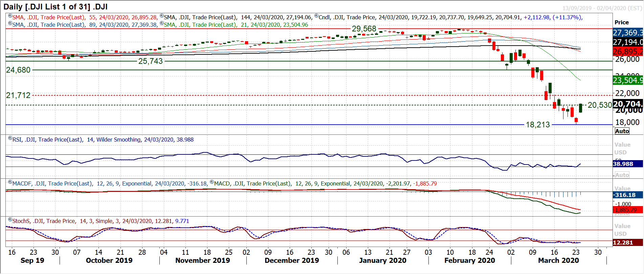Click the RSI value tag 38.988 on axis

click(x=628, y=164)
